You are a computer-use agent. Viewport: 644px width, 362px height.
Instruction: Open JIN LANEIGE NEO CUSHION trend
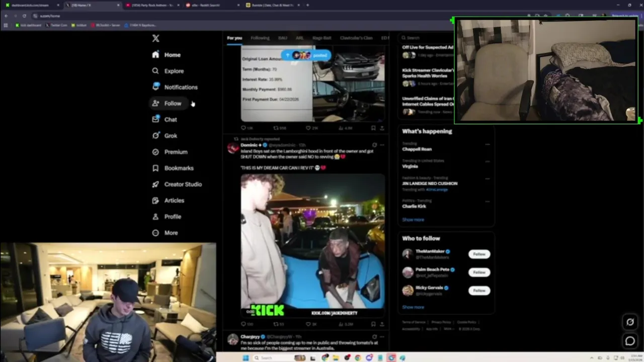pos(430,184)
